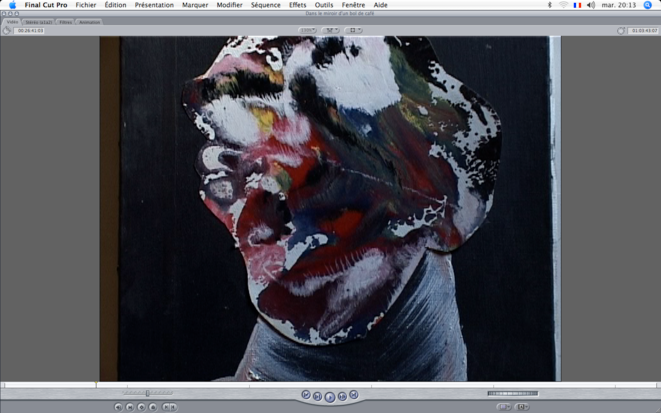
Task: Click the Mark Clip button
Action: click(130, 407)
